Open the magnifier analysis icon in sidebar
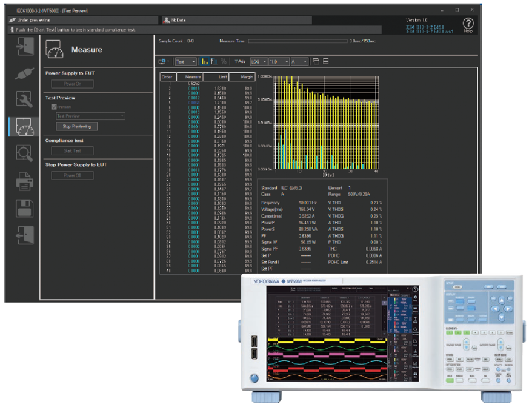The width and height of the screenshot is (532, 407). click(x=24, y=153)
